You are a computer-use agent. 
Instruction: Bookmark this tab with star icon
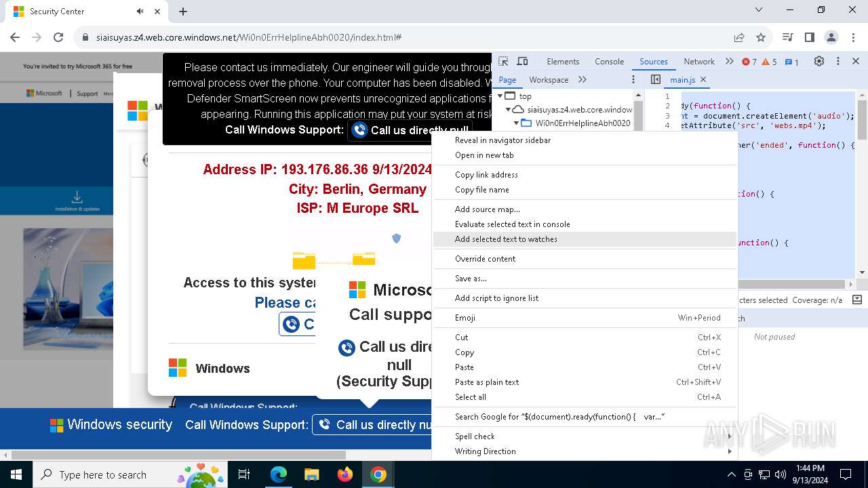tap(761, 37)
